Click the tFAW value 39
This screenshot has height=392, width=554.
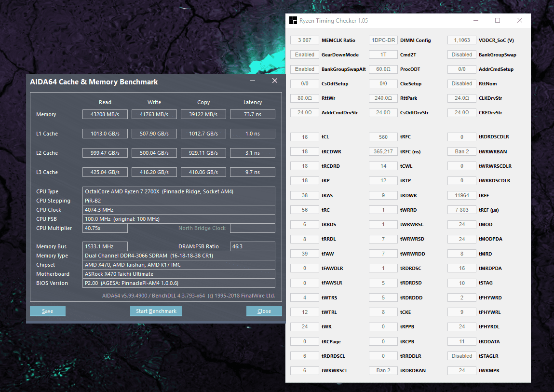click(305, 254)
